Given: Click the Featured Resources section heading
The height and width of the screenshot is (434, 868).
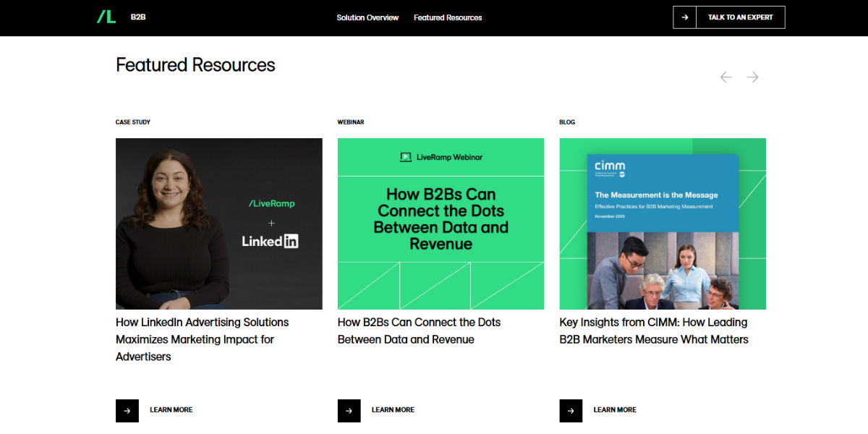Looking at the screenshot, I should click(x=195, y=65).
